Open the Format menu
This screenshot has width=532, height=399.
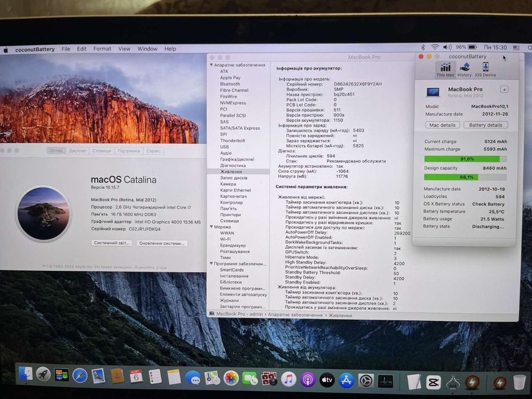click(102, 49)
